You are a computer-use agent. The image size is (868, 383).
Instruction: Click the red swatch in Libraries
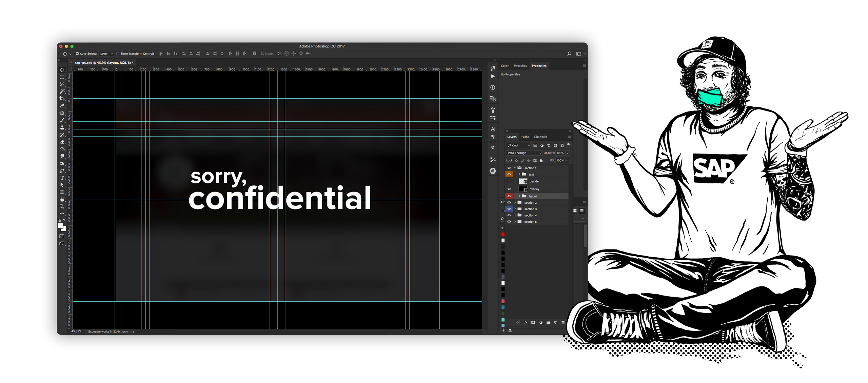tap(503, 235)
